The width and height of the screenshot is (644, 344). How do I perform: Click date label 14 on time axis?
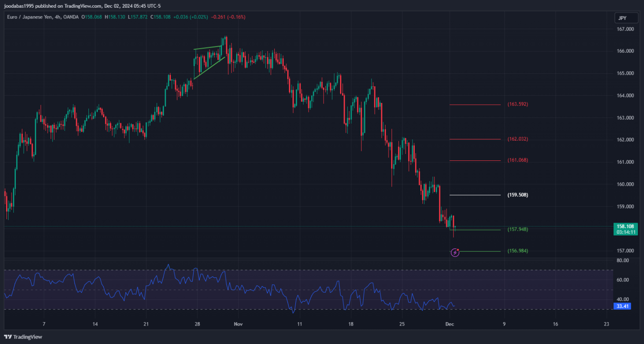pos(95,324)
